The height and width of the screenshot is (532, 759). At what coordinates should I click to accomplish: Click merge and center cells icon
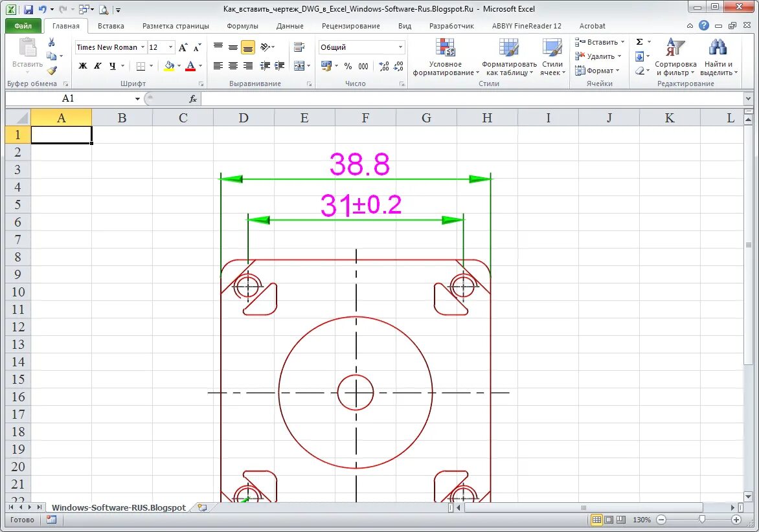pos(299,66)
